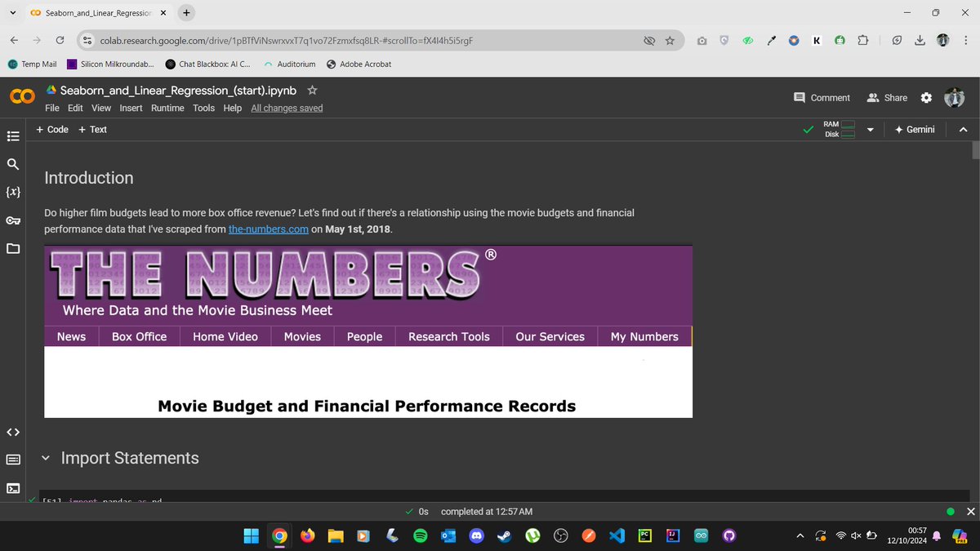Image resolution: width=980 pixels, height=551 pixels.
Task: Open the Chrome tab search dropdown
Action: point(12,13)
